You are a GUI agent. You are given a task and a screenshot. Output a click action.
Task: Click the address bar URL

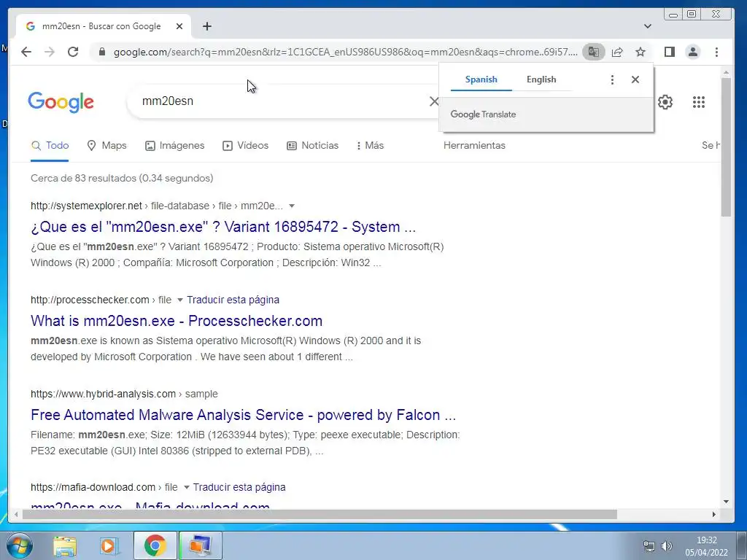pos(345,52)
